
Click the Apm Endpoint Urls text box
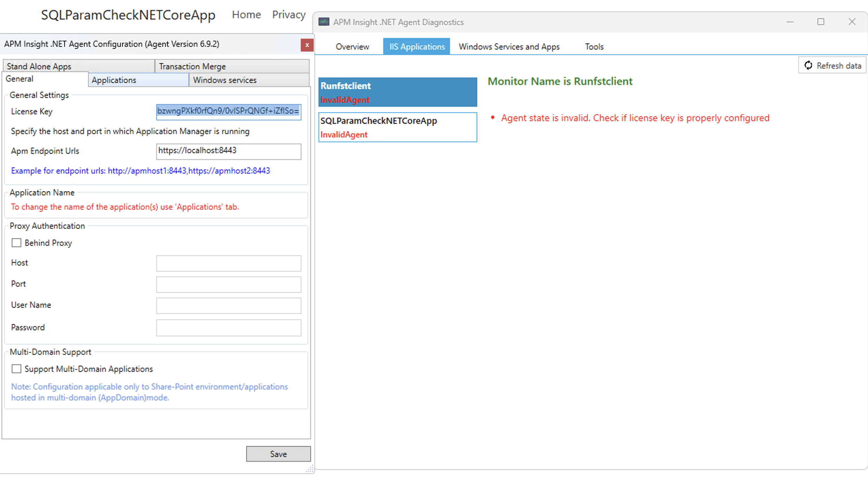228,151
